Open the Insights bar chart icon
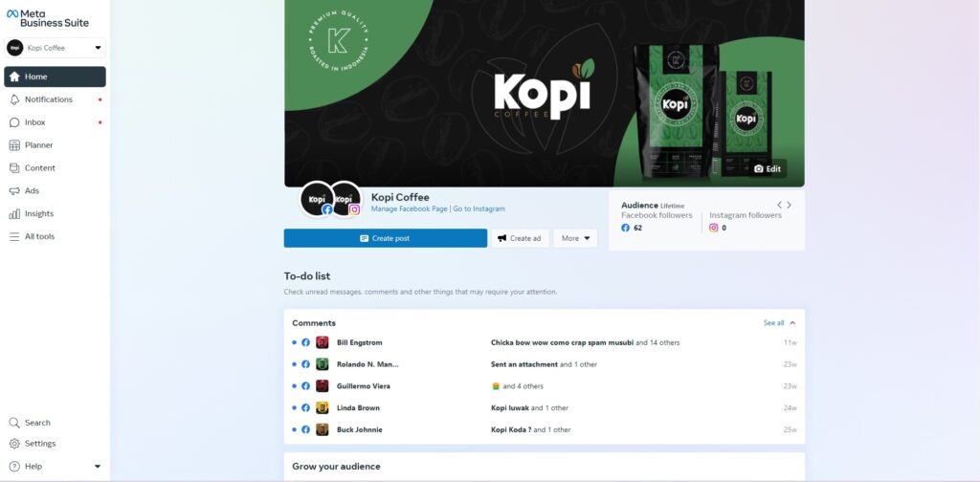980x482 pixels. 14,214
